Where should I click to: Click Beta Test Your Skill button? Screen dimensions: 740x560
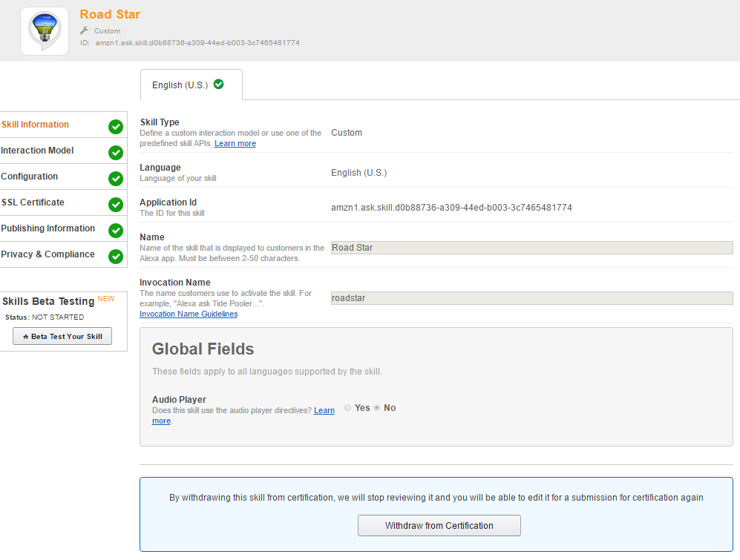pyautogui.click(x=62, y=336)
